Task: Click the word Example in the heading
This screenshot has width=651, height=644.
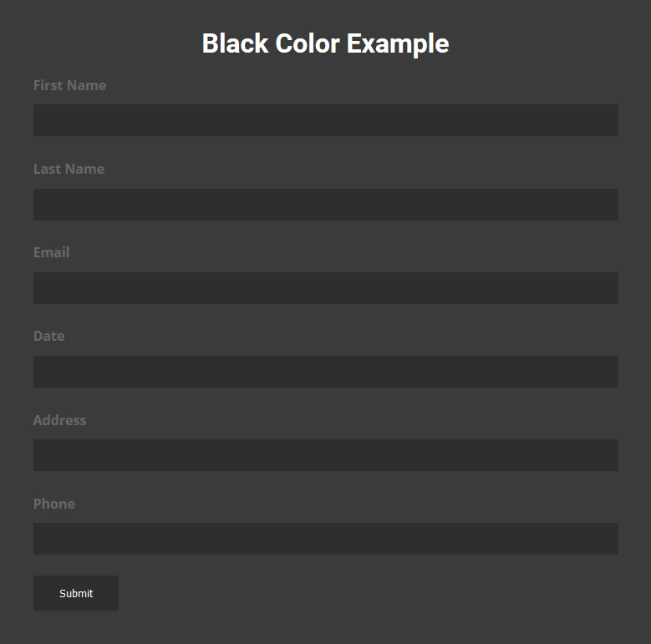Action: click(x=398, y=43)
